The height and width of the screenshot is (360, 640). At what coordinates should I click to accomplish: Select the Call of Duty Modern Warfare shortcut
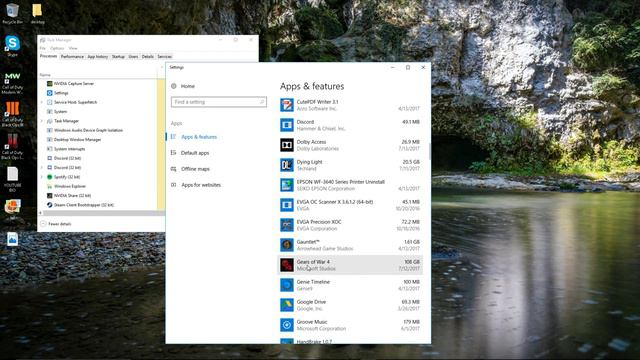[x=12, y=83]
